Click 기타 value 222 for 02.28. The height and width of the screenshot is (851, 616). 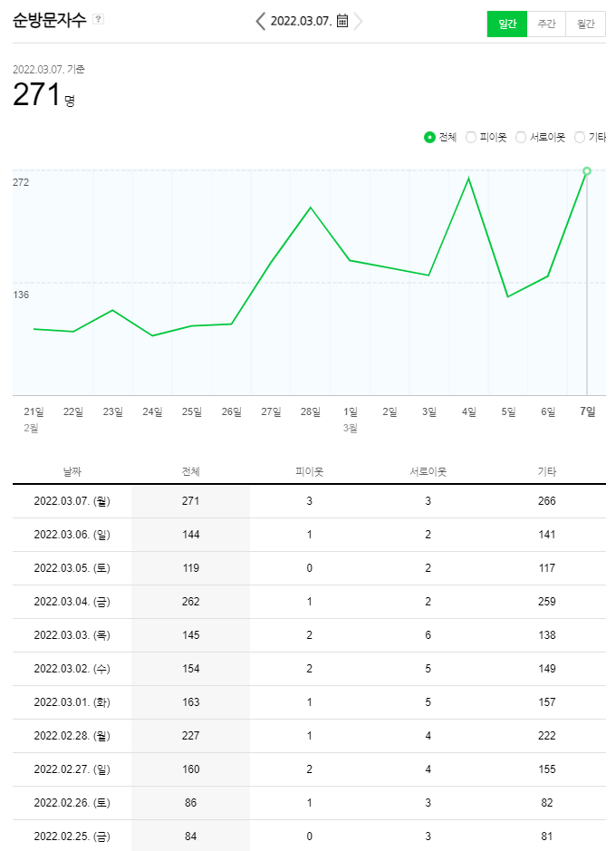(546, 735)
